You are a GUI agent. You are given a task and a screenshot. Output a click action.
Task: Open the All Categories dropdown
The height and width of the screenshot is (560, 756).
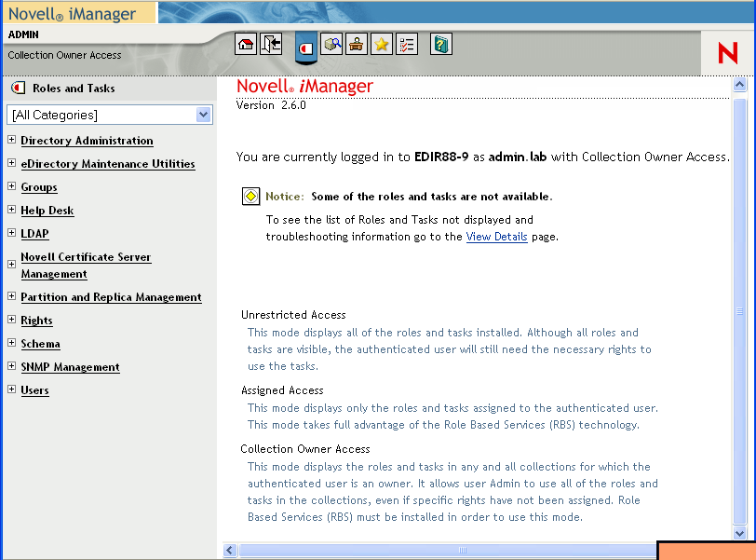110,115
